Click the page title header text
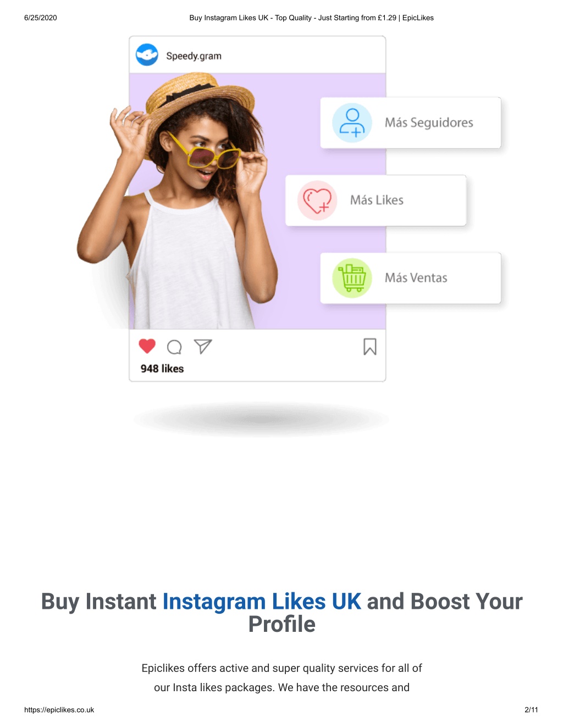Viewport: 563px width, 728px height. tap(311, 18)
